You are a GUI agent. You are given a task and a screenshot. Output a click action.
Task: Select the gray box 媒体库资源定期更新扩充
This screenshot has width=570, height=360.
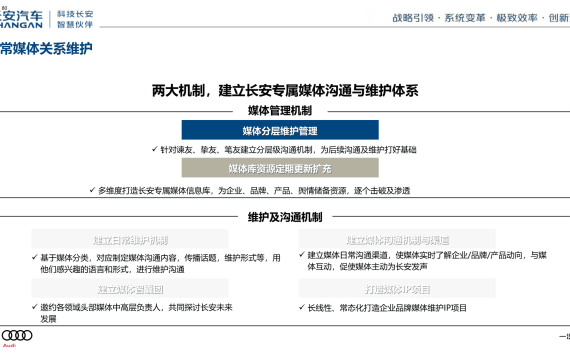(280, 168)
